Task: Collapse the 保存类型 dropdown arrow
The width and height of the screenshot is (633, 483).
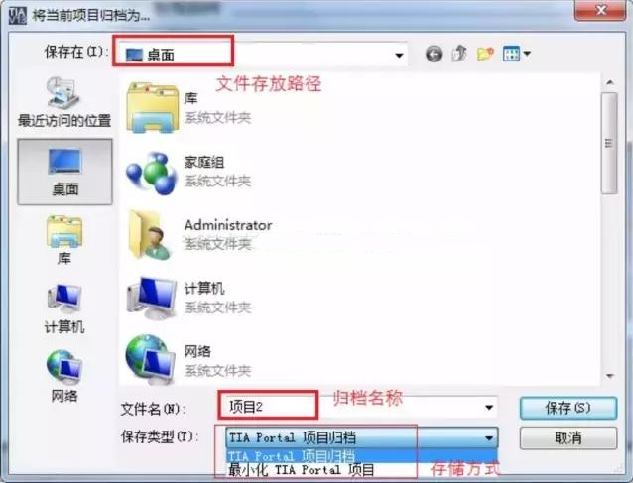Action: click(489, 438)
